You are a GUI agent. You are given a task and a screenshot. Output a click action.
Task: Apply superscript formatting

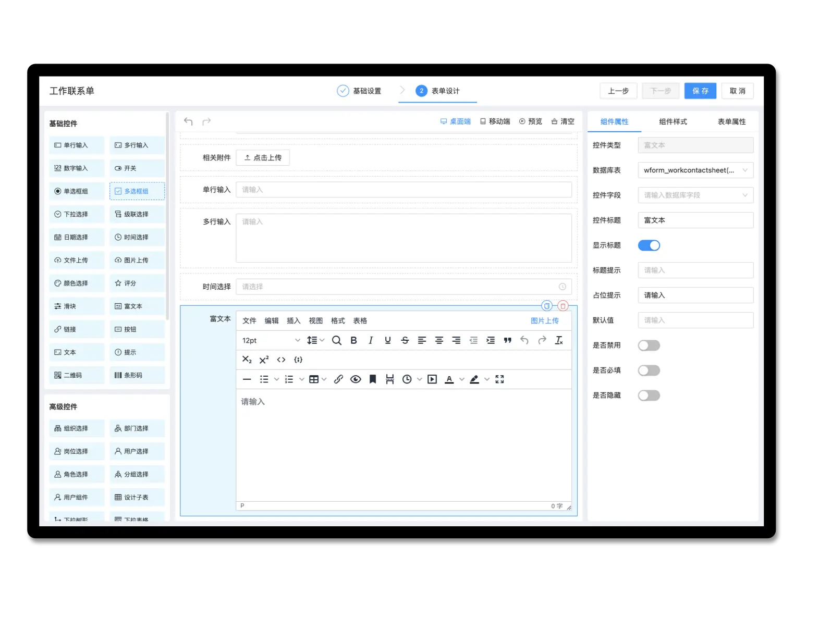[x=264, y=360]
